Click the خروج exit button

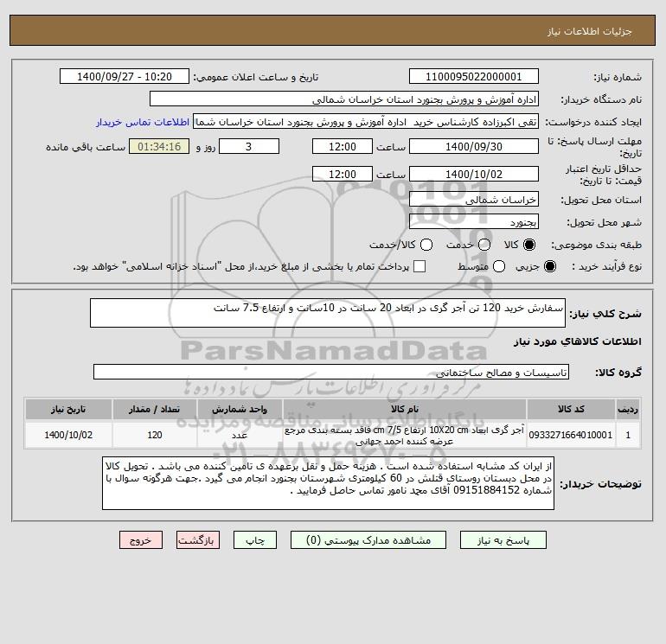141,540
